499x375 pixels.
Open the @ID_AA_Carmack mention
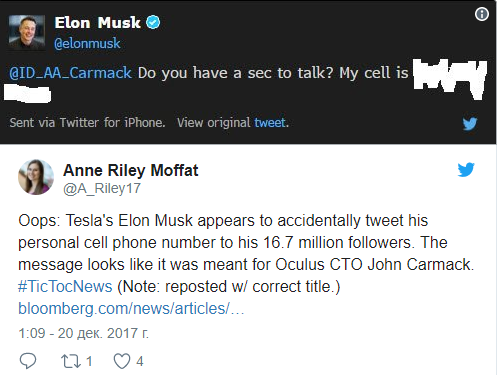click(x=70, y=73)
